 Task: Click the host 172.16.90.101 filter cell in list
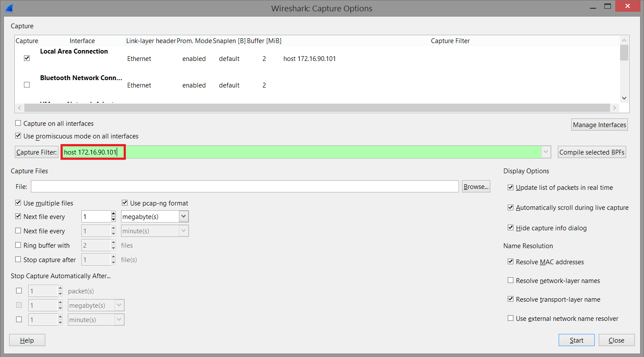310,58
